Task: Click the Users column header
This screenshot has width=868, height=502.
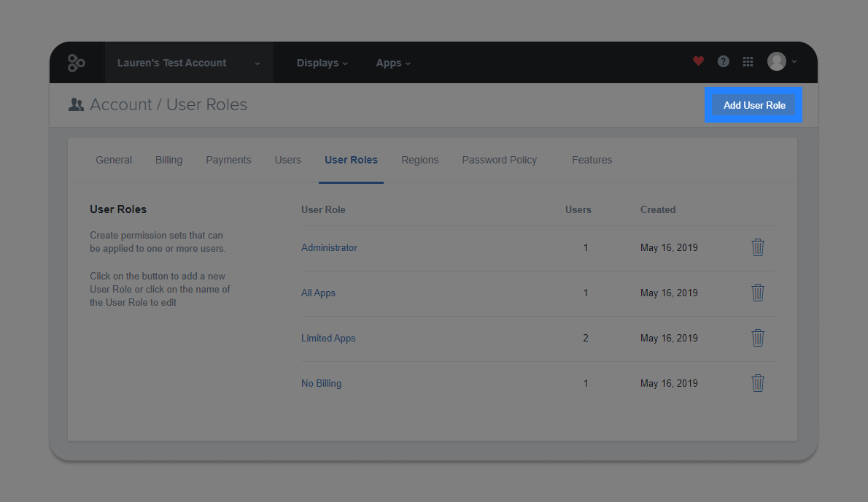Action: (x=578, y=209)
